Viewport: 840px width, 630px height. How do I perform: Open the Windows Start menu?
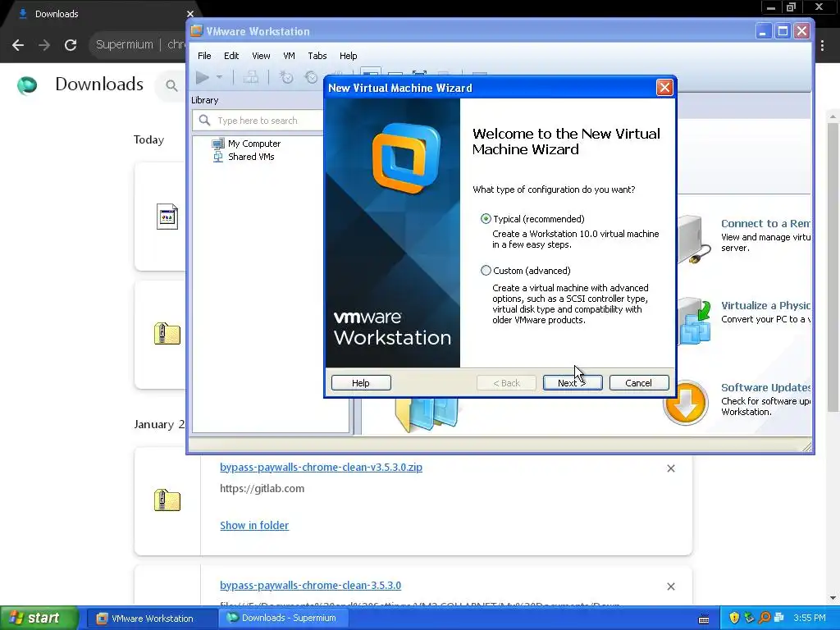38,618
